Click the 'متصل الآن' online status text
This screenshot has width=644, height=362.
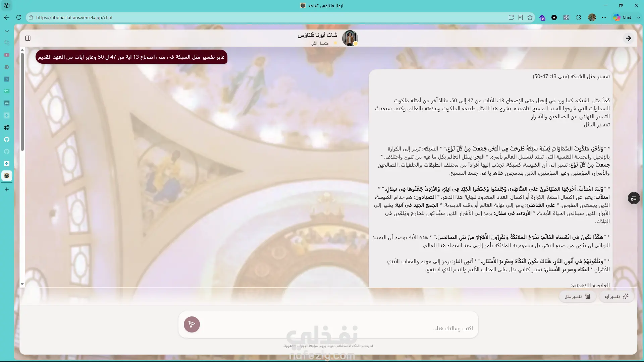click(x=320, y=43)
